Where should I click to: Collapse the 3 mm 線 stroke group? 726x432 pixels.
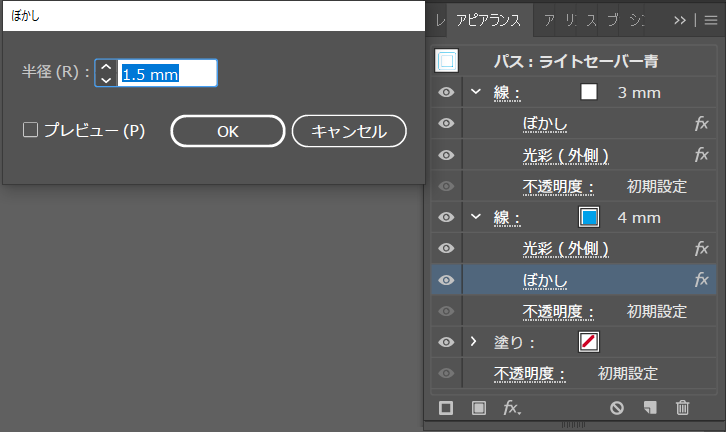tap(476, 92)
